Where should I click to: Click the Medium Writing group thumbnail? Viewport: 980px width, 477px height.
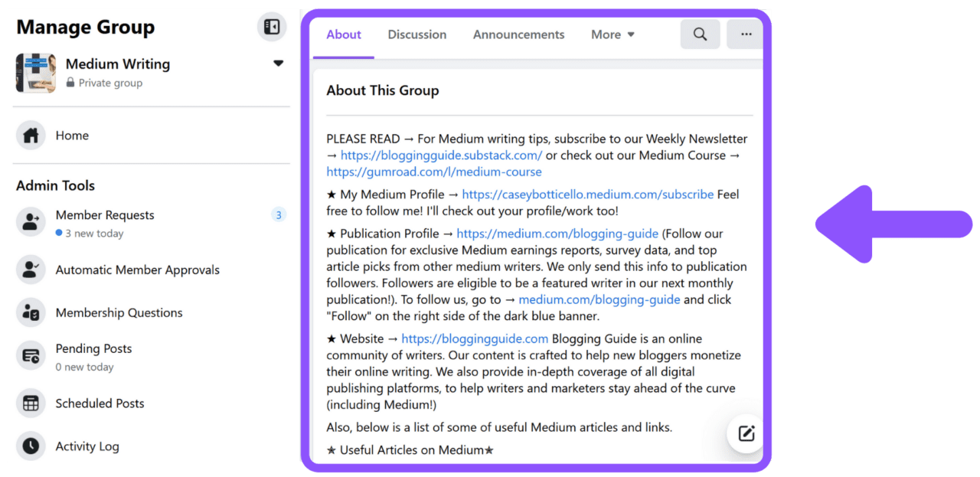pyautogui.click(x=35, y=73)
